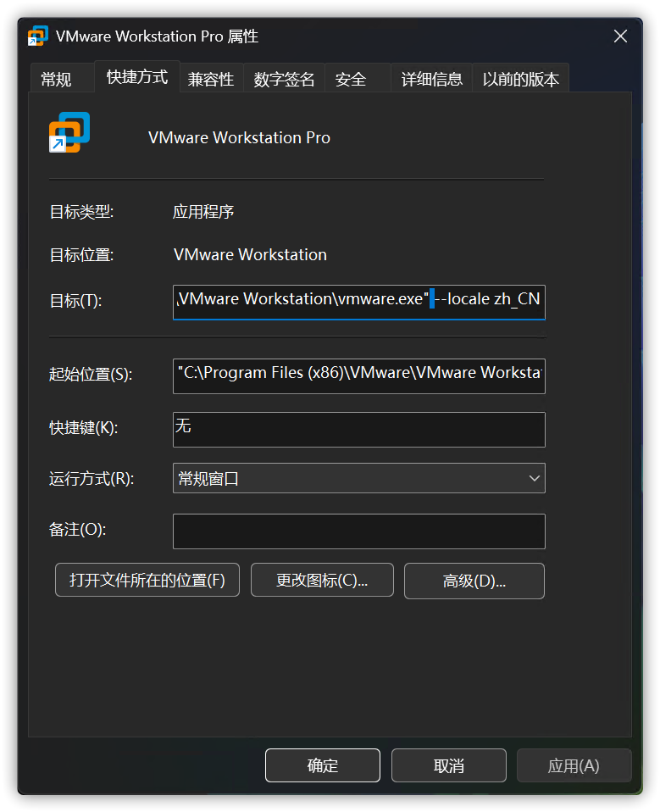Click the 起始位置(S) path field

pos(358,376)
